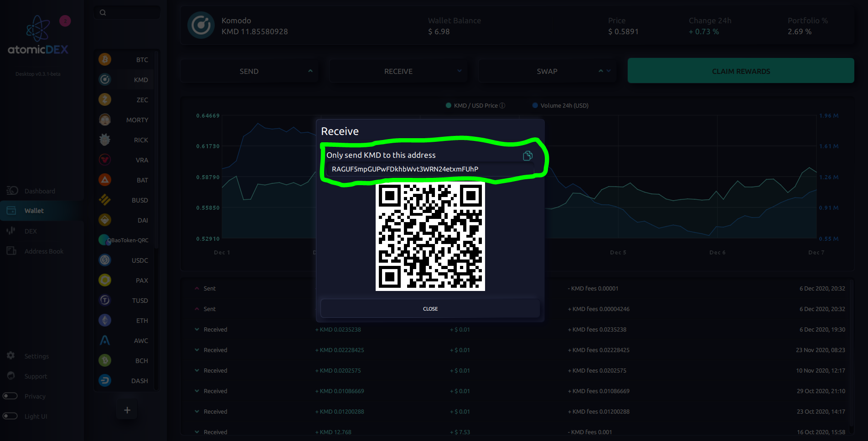
Task: Select the BTC coin icon
Action: click(105, 59)
